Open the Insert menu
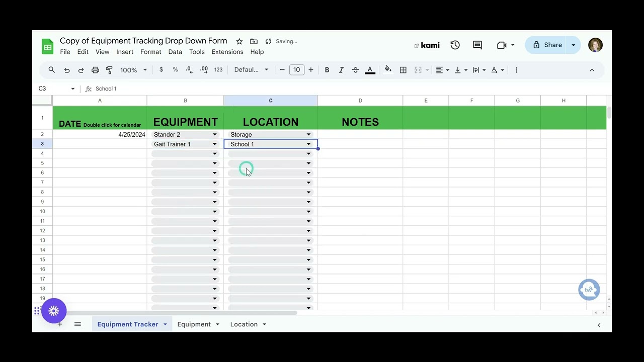 [125, 52]
